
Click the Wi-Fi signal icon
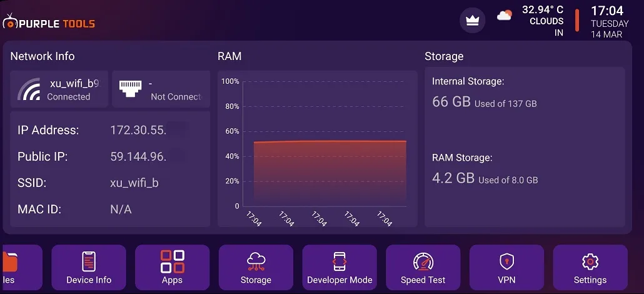[x=29, y=89]
